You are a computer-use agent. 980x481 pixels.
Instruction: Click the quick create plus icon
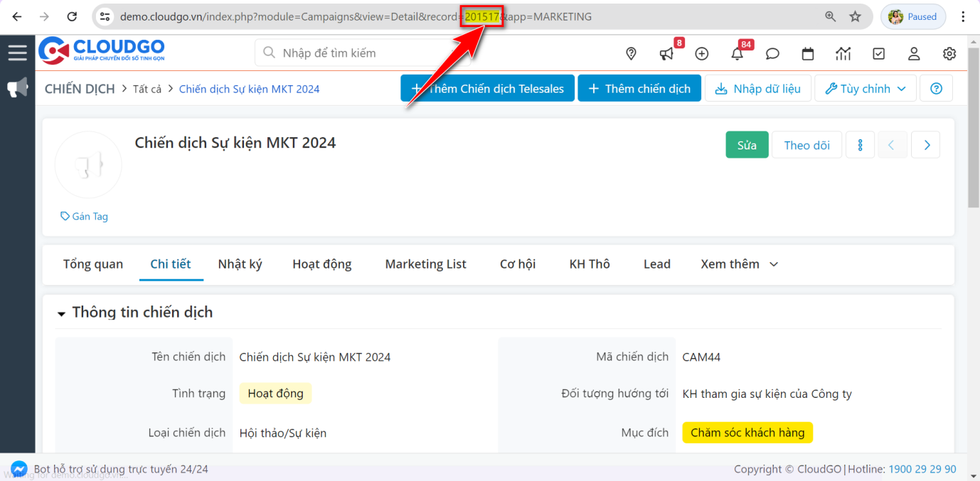(702, 53)
